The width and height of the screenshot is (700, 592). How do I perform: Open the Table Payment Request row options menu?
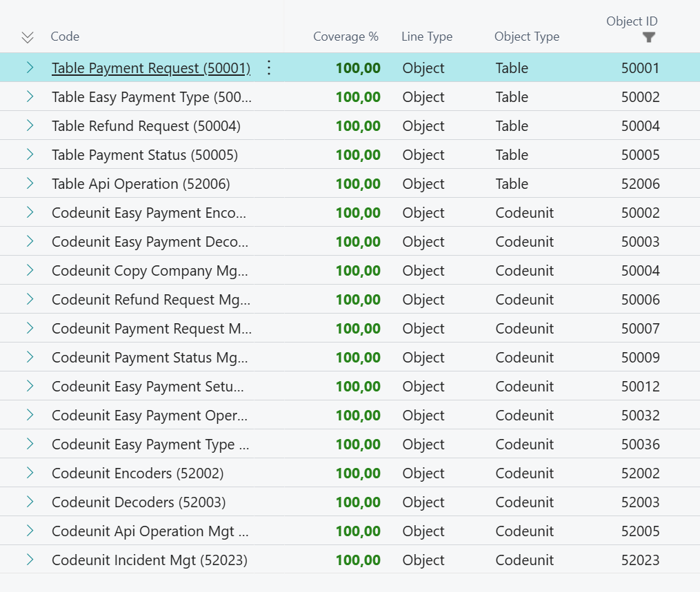point(269,68)
